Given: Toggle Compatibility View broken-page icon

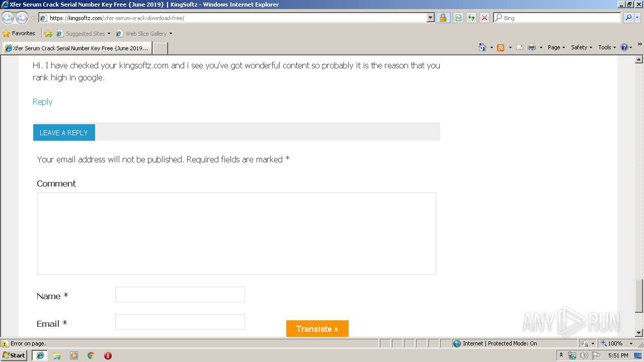Looking at the screenshot, I should 458,18.
